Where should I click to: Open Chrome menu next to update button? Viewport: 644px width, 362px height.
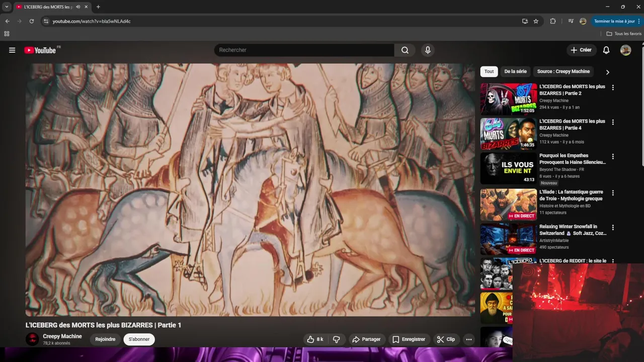[639, 21]
